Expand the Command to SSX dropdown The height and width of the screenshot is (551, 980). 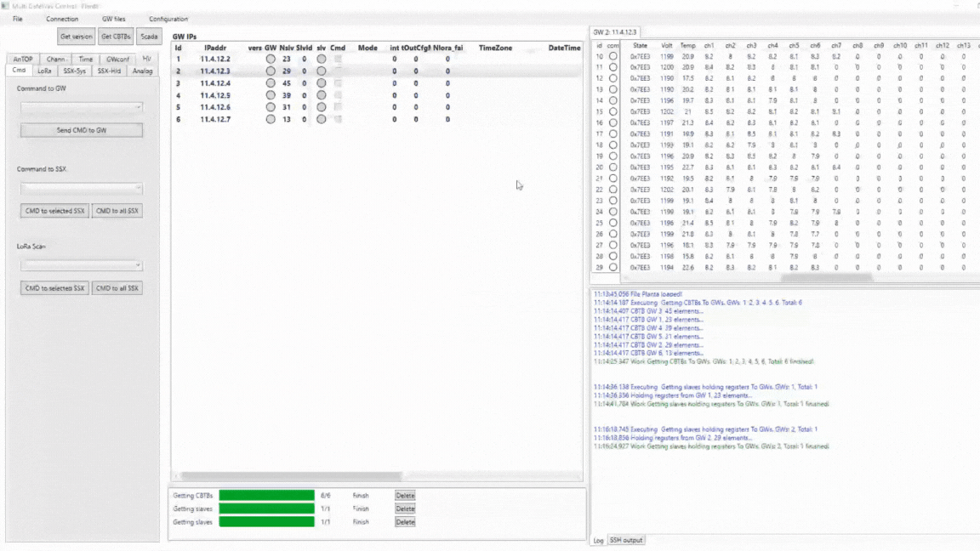pyautogui.click(x=82, y=188)
